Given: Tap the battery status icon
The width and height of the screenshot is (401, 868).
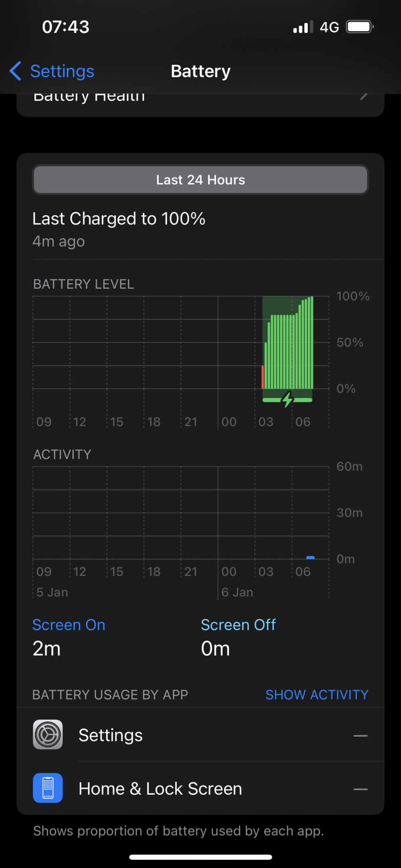Looking at the screenshot, I should [x=360, y=27].
